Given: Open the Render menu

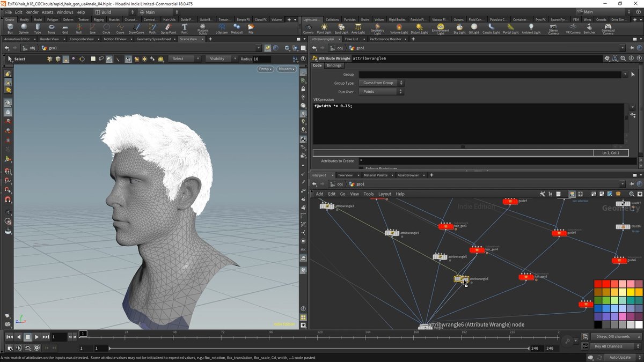Looking at the screenshot, I should [32, 12].
